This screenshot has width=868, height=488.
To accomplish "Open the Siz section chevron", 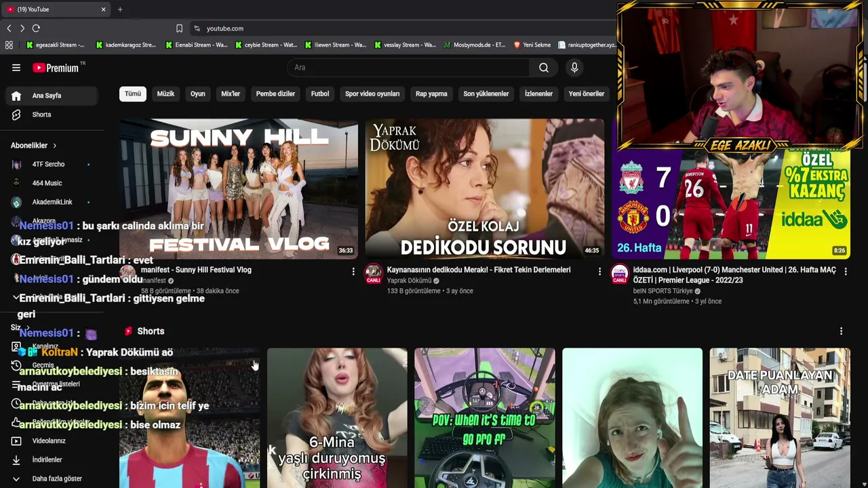I will pyautogui.click(x=27, y=327).
